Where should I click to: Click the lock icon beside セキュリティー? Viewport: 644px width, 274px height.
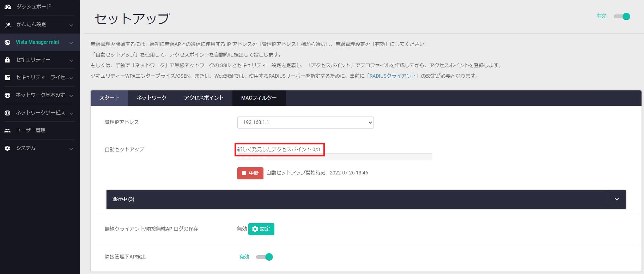(7, 60)
